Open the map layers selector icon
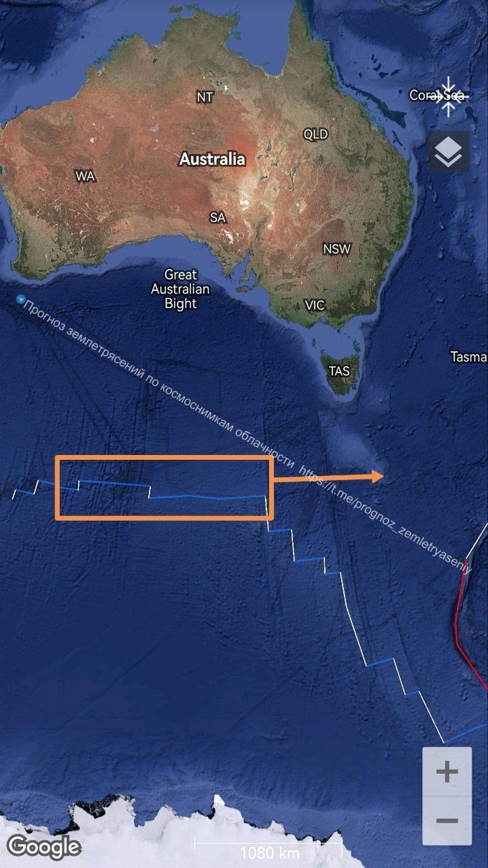 448,151
